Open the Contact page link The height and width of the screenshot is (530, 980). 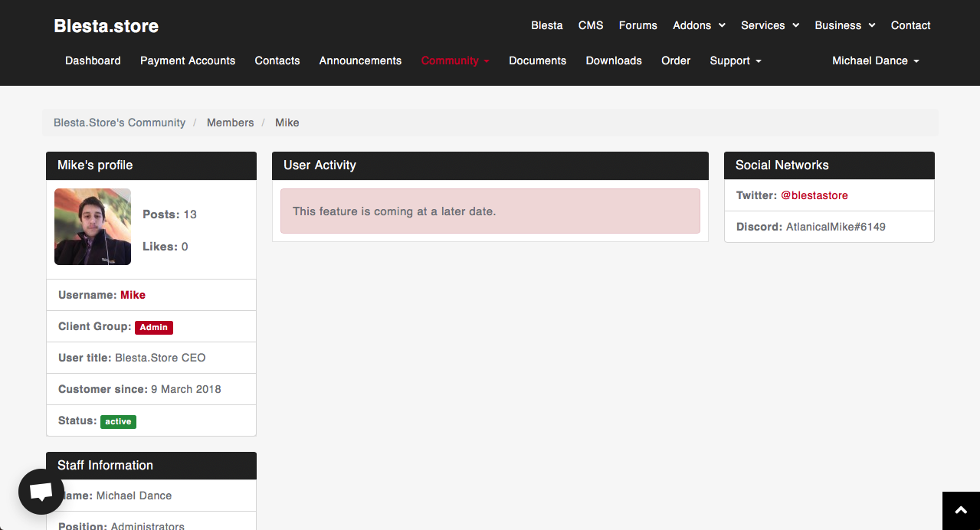(x=911, y=25)
